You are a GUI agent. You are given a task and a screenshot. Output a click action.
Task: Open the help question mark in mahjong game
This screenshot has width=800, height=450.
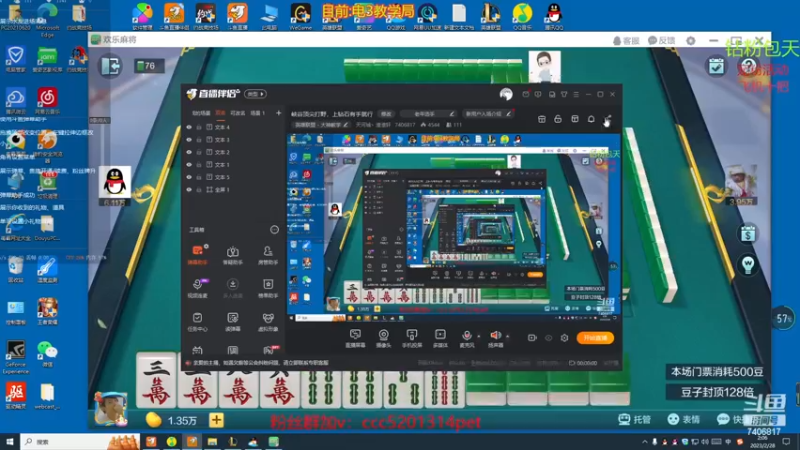[x=748, y=66]
